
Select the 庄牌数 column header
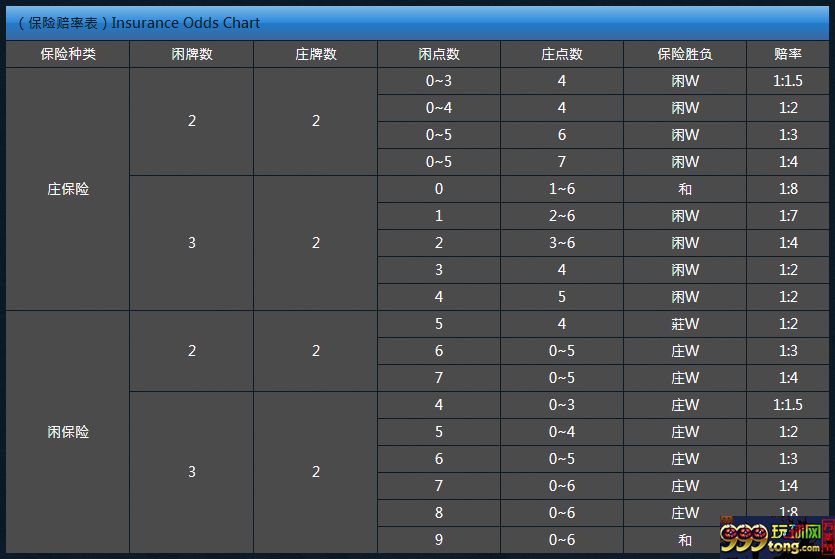click(x=316, y=54)
